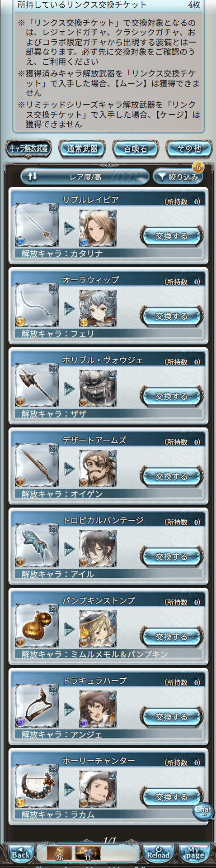Select the オーラウィップ whip weapon icon

click(37, 305)
